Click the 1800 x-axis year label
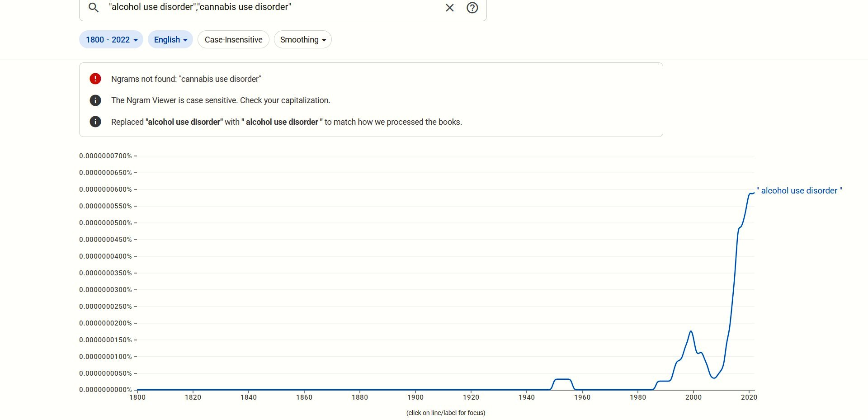The image size is (868, 420). 137,397
